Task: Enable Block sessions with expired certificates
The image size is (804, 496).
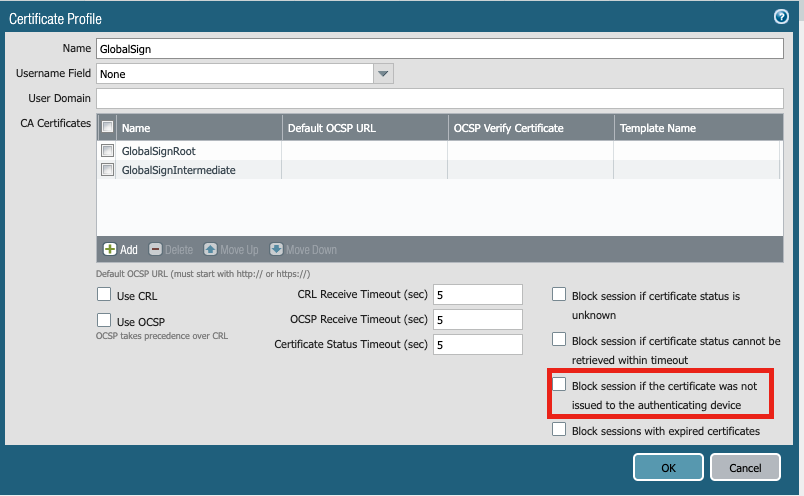Action: tap(559, 431)
